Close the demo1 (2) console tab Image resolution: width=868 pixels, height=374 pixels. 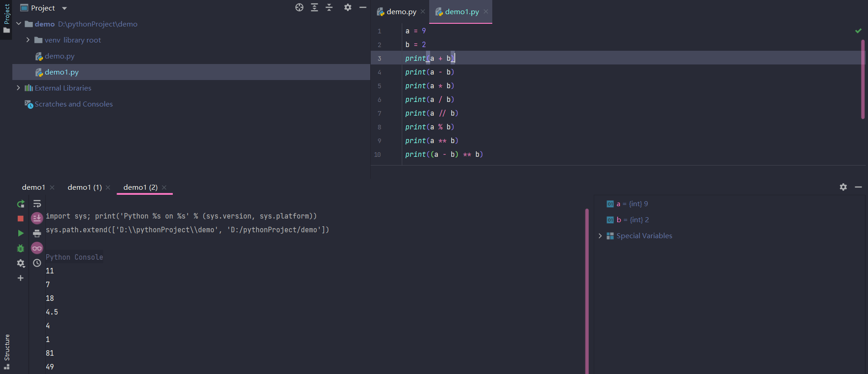point(164,187)
